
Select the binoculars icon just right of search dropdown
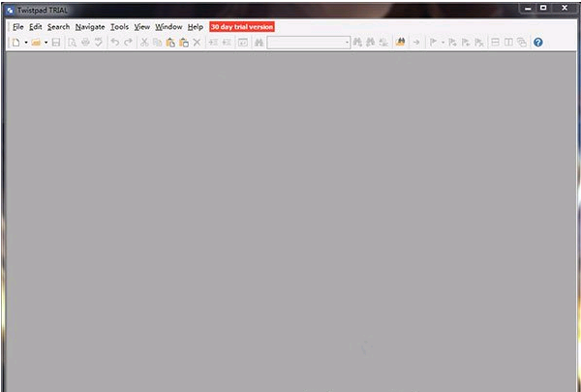tap(357, 43)
